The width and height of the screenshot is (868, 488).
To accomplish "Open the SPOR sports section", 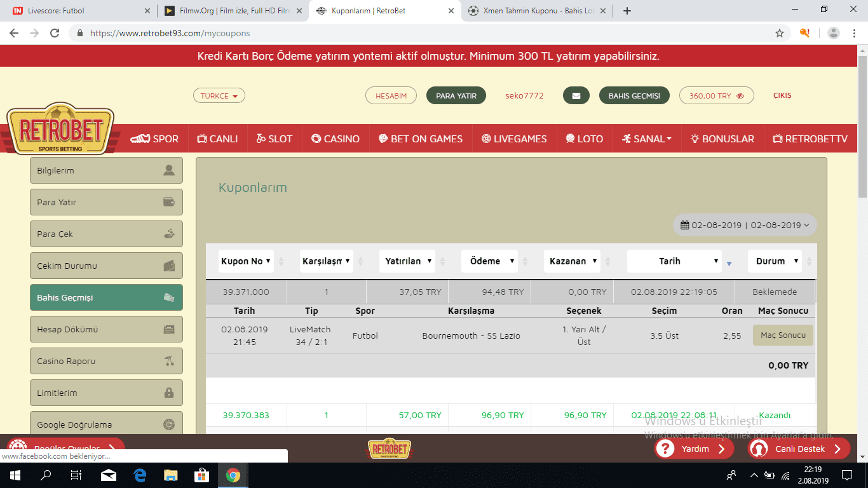I will (x=154, y=139).
